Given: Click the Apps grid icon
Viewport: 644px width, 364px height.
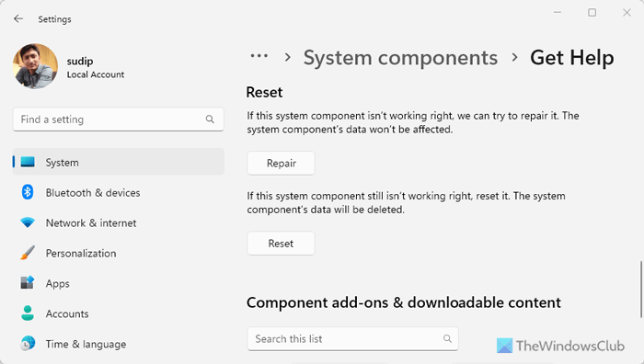Looking at the screenshot, I should (28, 283).
